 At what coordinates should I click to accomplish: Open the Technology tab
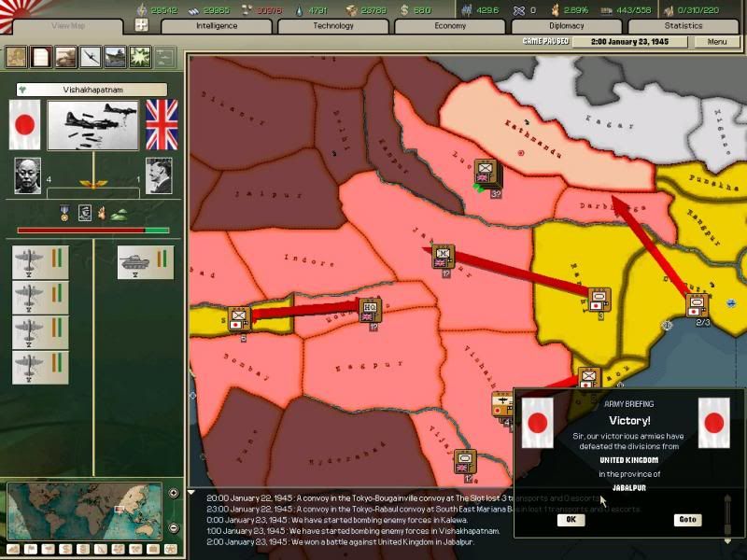click(x=333, y=26)
